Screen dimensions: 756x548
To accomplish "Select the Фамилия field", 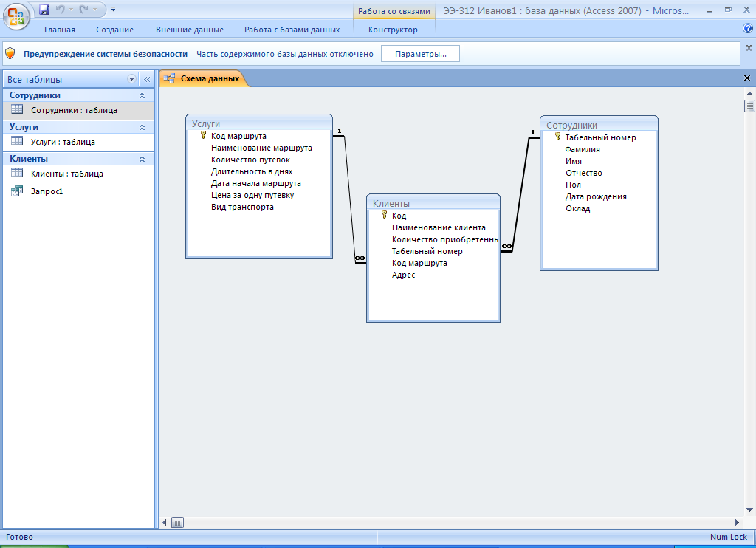I will coord(583,149).
